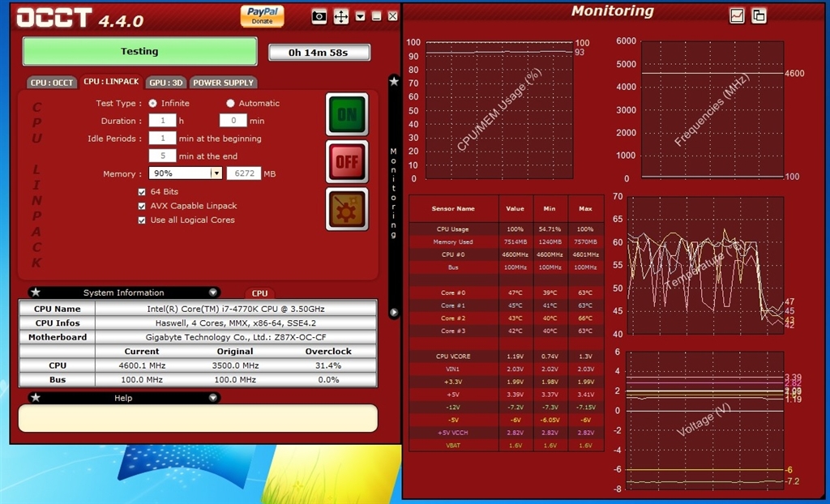This screenshot has height=504, width=830.
Task: Select the Infinite test type
Action: click(x=153, y=103)
